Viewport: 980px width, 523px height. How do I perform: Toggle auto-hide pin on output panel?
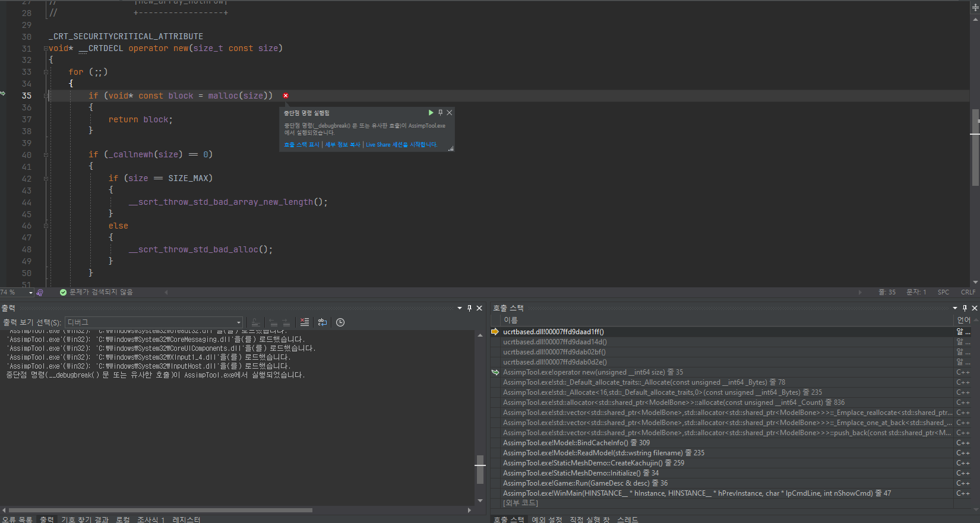coord(469,308)
